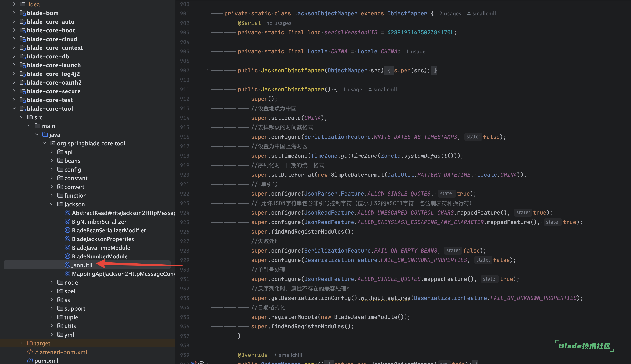Click the 'no usages' hint beside @Serial

coord(279,23)
